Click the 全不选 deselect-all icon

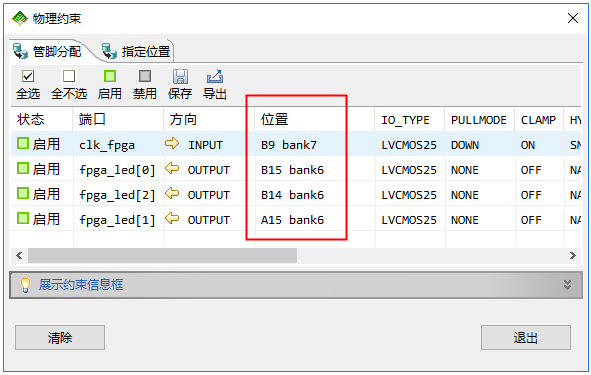[x=69, y=76]
